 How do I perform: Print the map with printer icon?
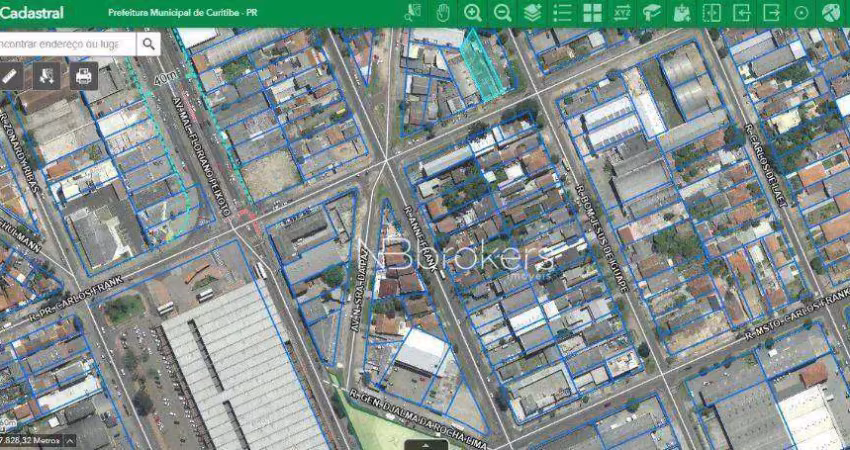click(83, 75)
